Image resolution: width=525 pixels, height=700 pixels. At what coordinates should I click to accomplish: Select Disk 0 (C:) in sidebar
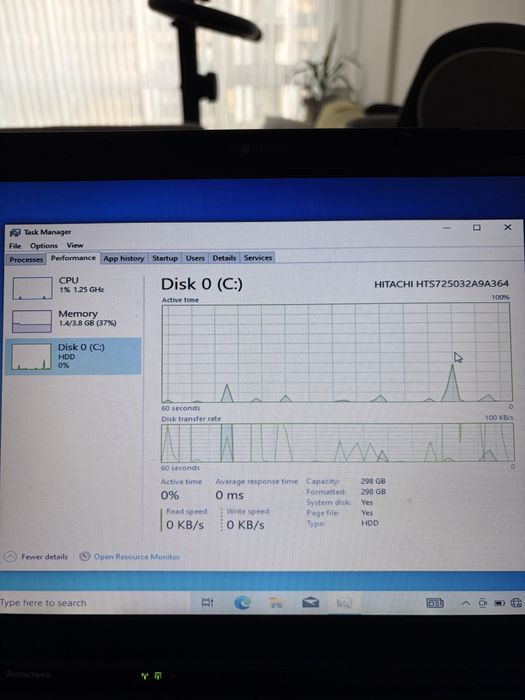click(74, 356)
